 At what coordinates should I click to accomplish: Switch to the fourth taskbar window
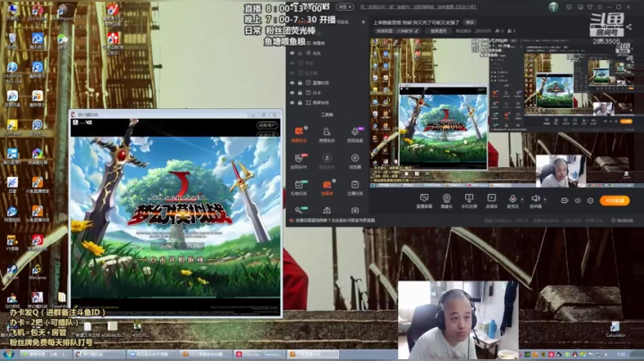point(207,354)
